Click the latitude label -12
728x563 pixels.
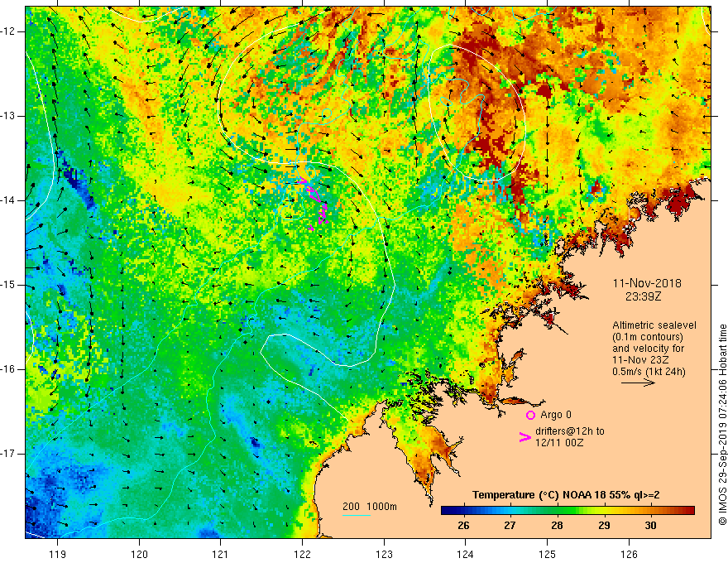click(x=8, y=31)
